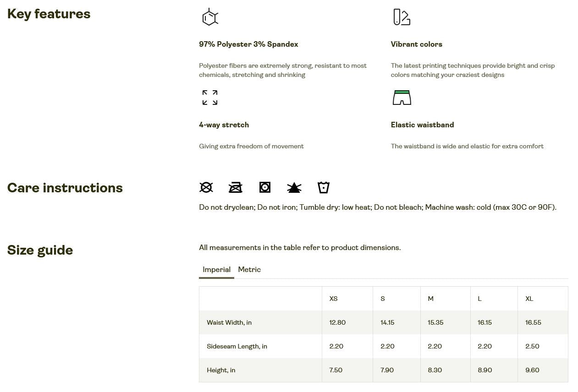This screenshot has width=578, height=392.
Task: Click the do not iron symbol
Action: tap(236, 187)
